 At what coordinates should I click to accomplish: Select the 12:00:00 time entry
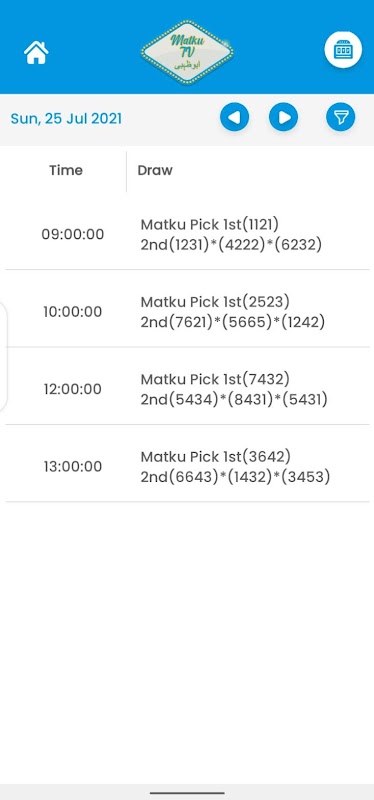coord(72,389)
